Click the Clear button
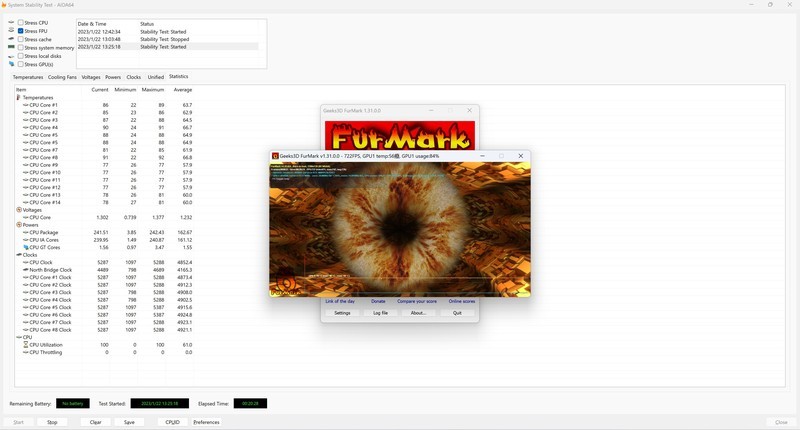Screen dimensions: 800x430 (95, 422)
